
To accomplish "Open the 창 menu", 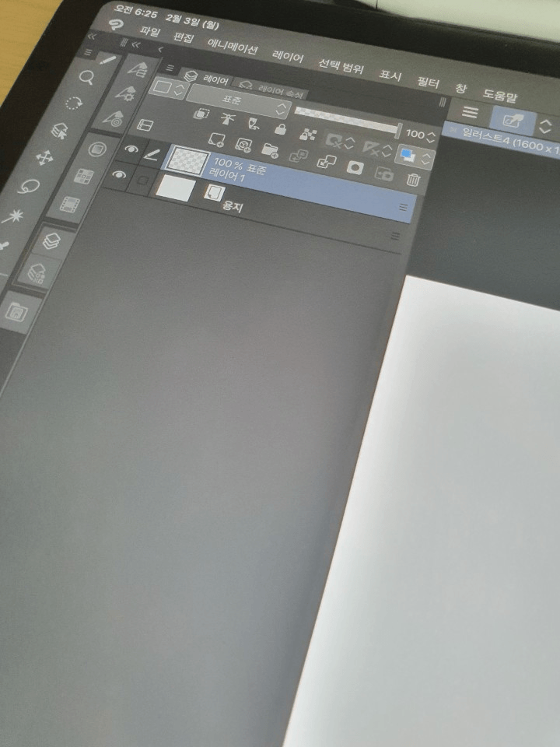I will [460, 89].
